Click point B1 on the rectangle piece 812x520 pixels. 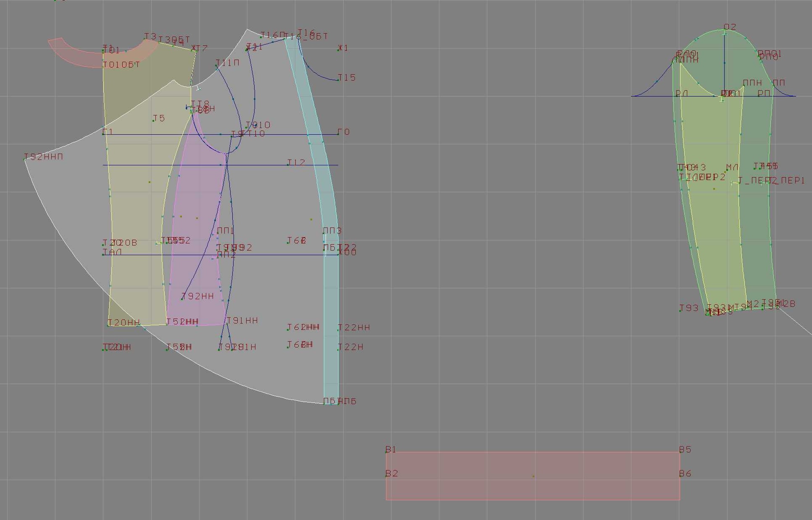pos(386,452)
